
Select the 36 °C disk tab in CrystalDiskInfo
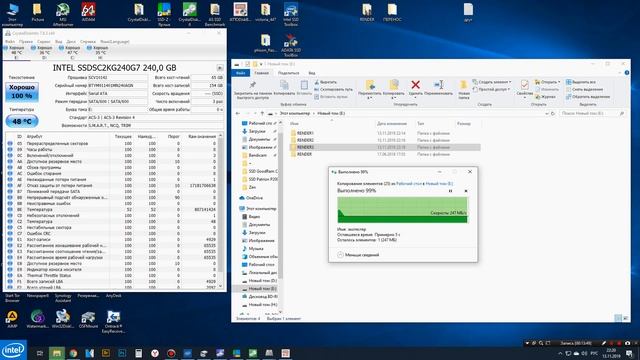pyautogui.click(x=44, y=52)
